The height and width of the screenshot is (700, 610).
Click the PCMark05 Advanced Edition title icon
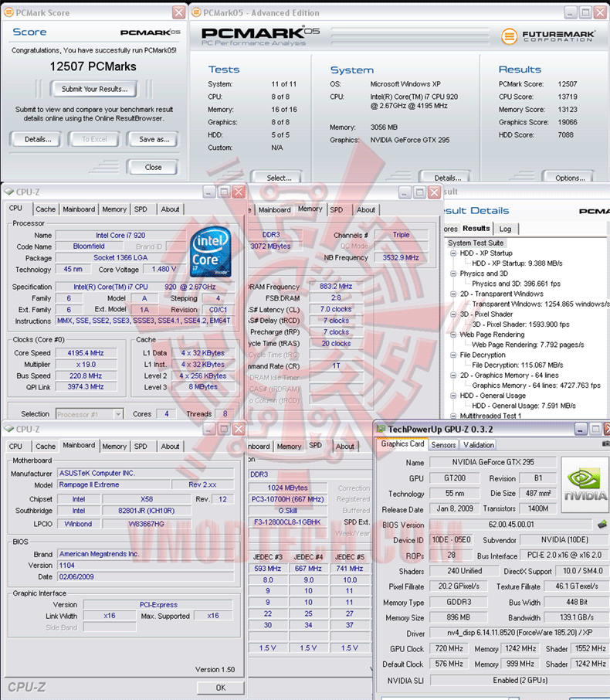coord(196,12)
